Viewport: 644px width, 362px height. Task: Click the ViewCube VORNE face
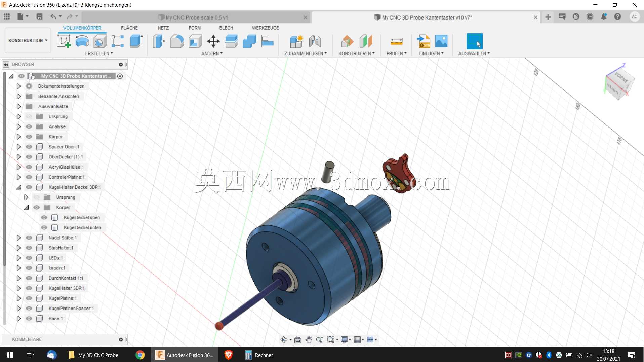622,78
